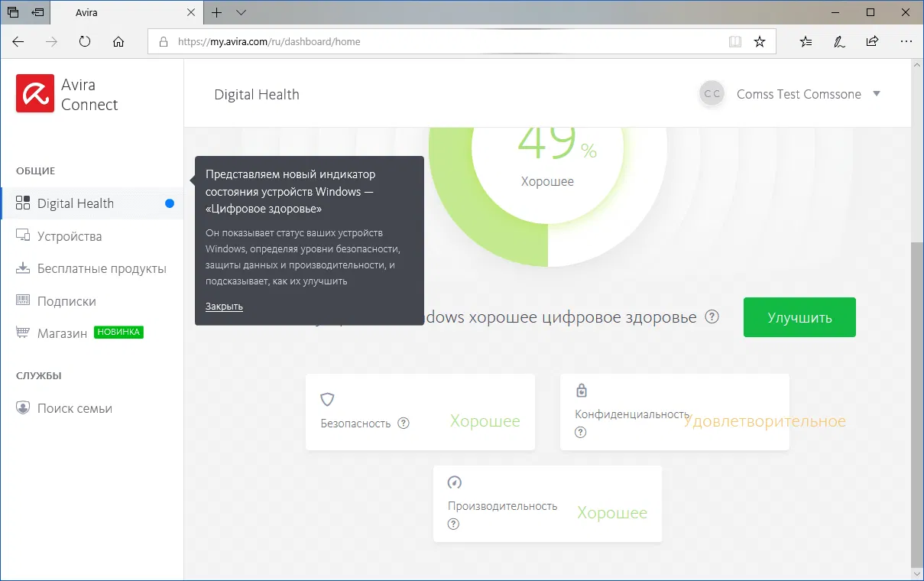Close the Avira browser tab
Viewport: 924px width, 581px height.
click(x=191, y=13)
